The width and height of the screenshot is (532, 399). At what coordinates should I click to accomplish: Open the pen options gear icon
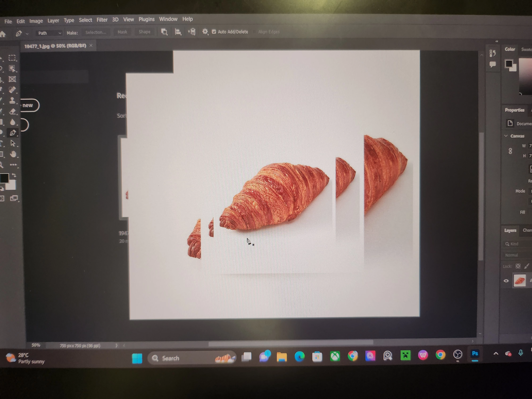pos(205,32)
